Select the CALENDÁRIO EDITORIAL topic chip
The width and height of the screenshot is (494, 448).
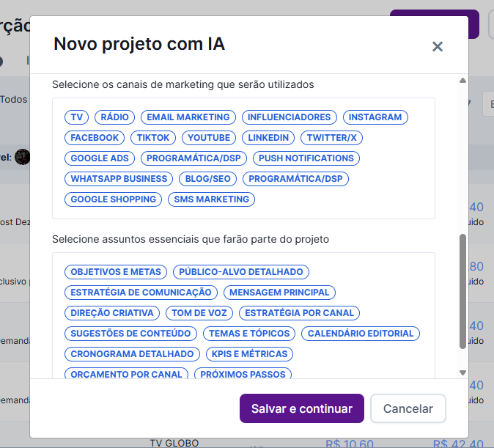tap(361, 333)
